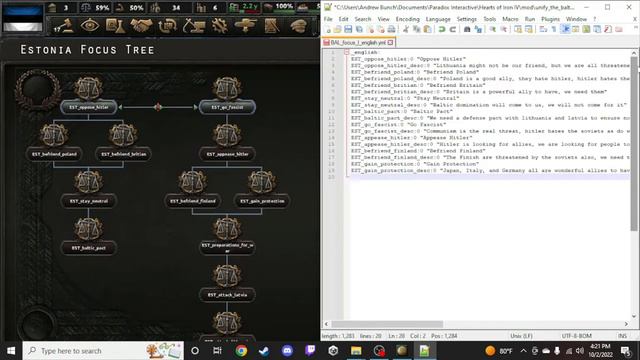The image size is (640, 360).
Task: Select the EST_befriend_poland focus
Action: pos(54,154)
